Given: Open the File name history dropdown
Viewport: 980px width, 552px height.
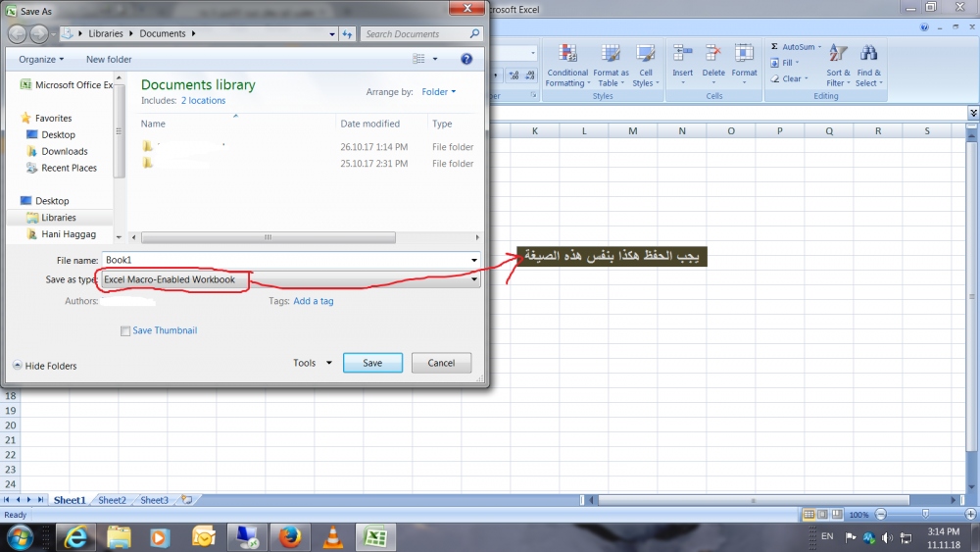Looking at the screenshot, I should [x=474, y=260].
